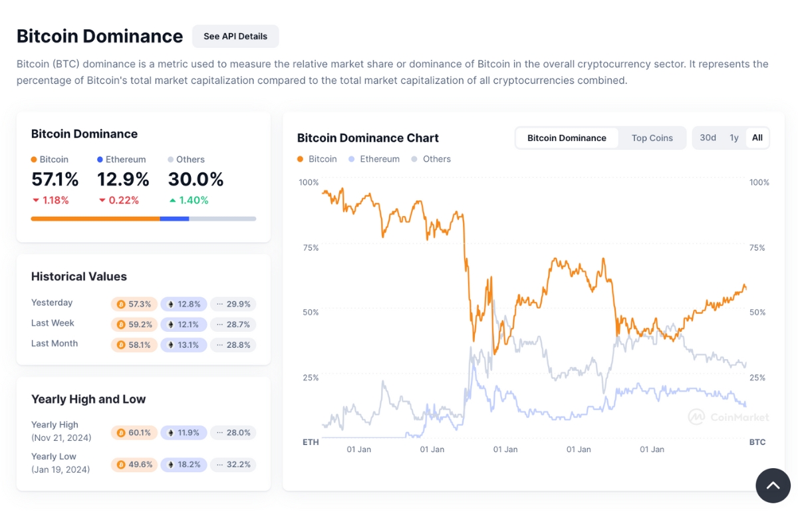The image size is (798, 532).
Task: Switch to the Top Coins tab
Action: coord(652,138)
